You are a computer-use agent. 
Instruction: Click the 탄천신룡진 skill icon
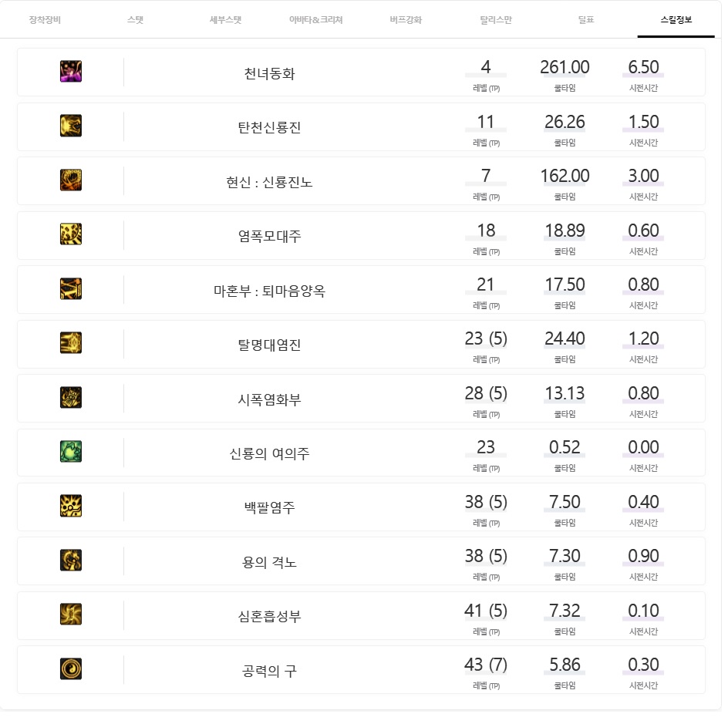pos(71,126)
